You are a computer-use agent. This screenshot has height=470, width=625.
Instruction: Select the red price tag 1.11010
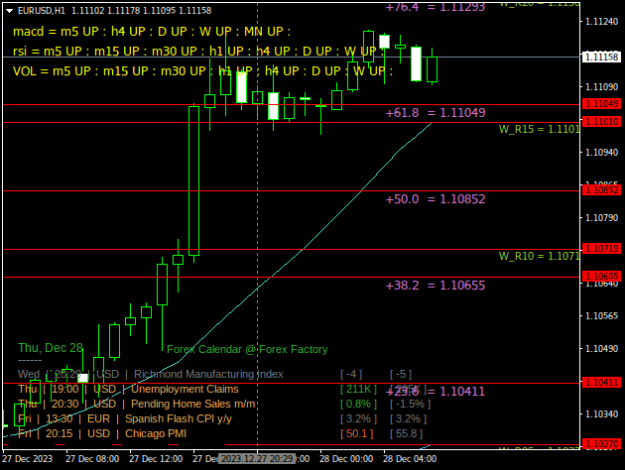pyautogui.click(x=601, y=122)
